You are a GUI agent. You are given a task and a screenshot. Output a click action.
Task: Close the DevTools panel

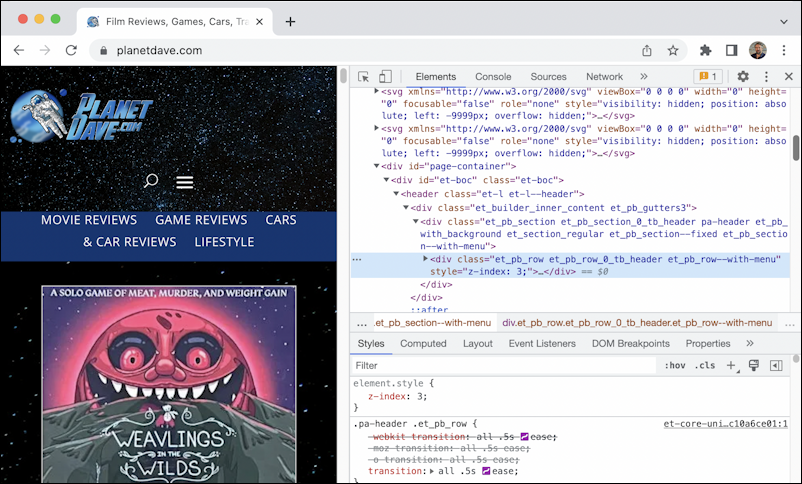coord(789,77)
